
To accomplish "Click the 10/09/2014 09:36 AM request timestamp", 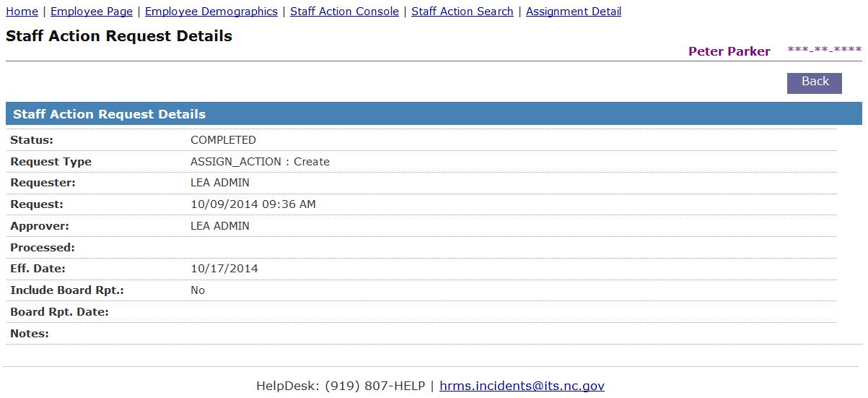I will pos(253,204).
